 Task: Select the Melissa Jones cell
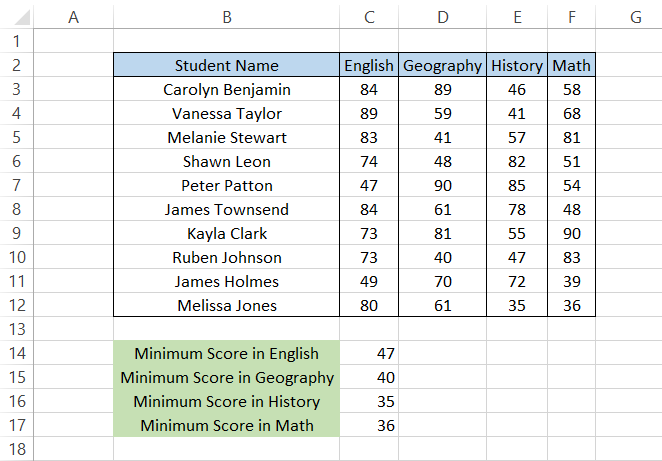[x=227, y=306]
